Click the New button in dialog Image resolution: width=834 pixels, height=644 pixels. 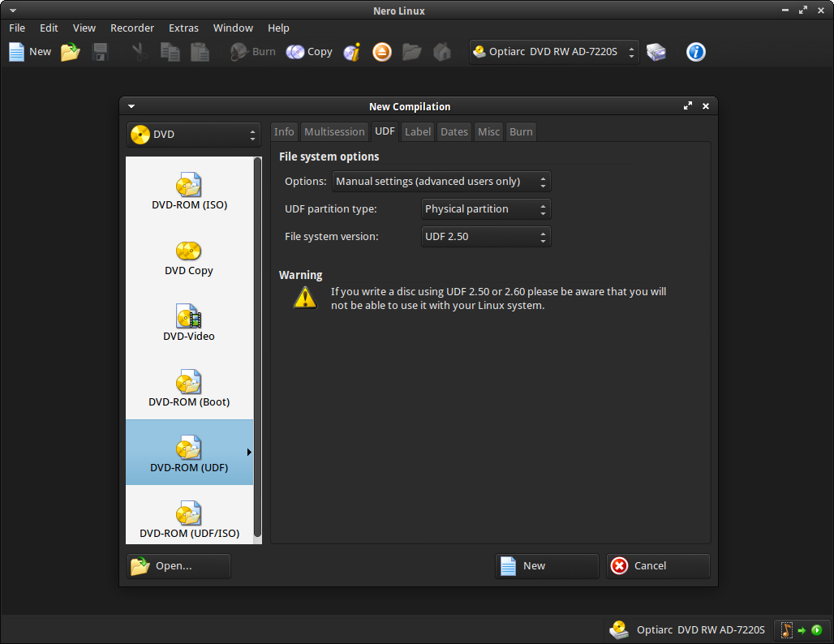click(547, 566)
